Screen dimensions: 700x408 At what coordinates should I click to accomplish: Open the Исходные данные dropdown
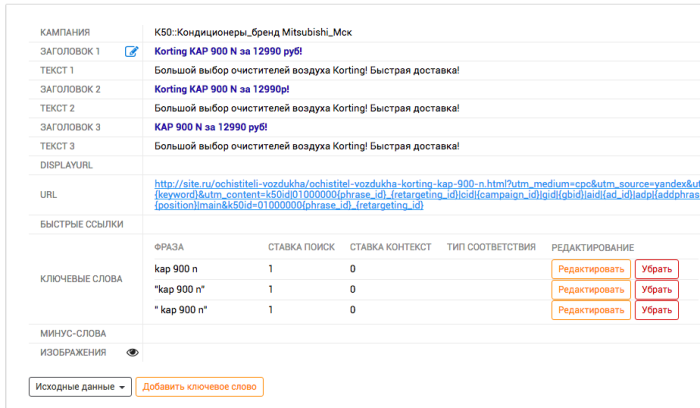pyautogui.click(x=80, y=387)
